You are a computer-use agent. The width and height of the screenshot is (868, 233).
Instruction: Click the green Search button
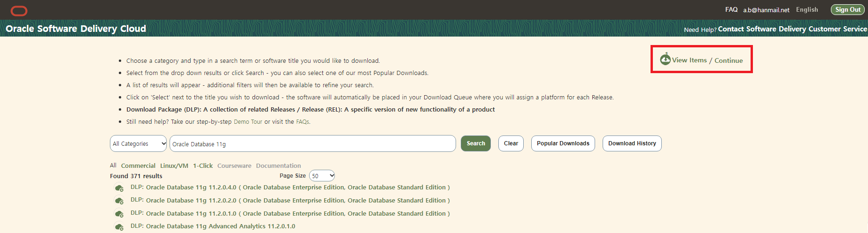tap(476, 143)
